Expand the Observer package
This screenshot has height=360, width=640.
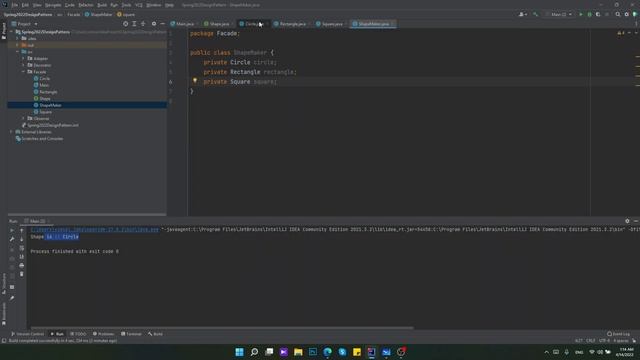point(23,118)
